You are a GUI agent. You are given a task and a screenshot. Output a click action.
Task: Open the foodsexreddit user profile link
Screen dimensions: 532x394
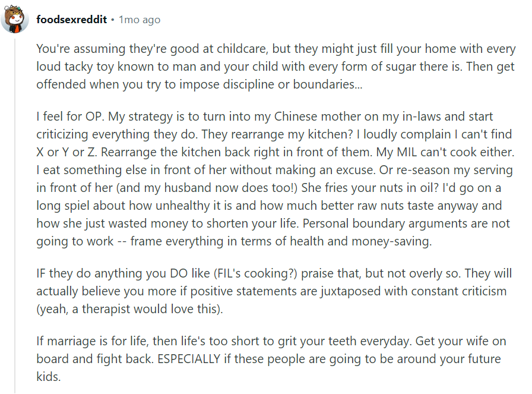[72, 20]
